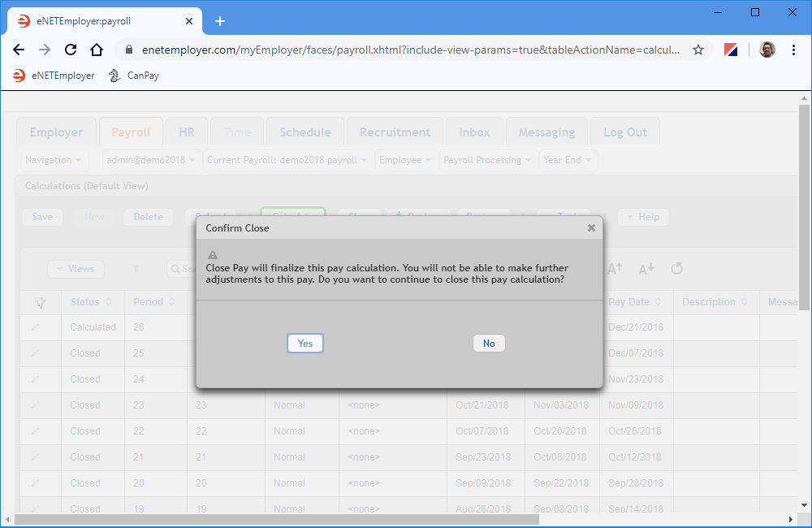
Task: Bookmark this page with the star icon
Action: tap(698, 50)
